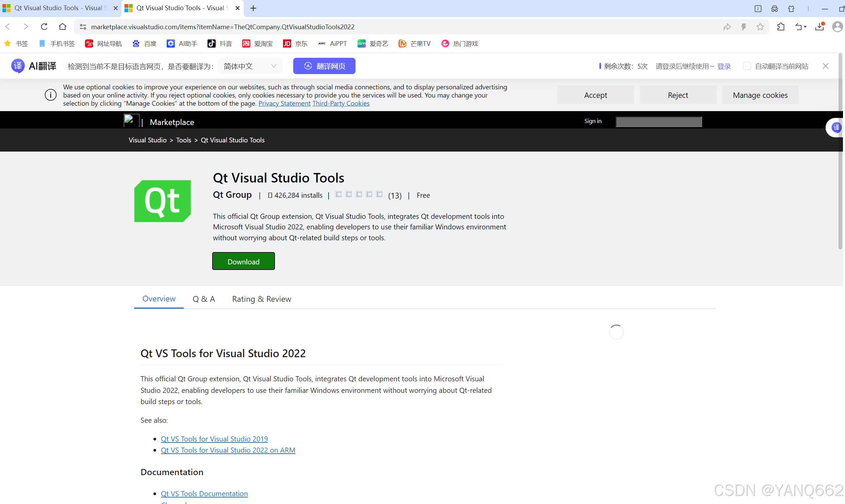
Task: Click the Manage cookies button
Action: click(760, 95)
